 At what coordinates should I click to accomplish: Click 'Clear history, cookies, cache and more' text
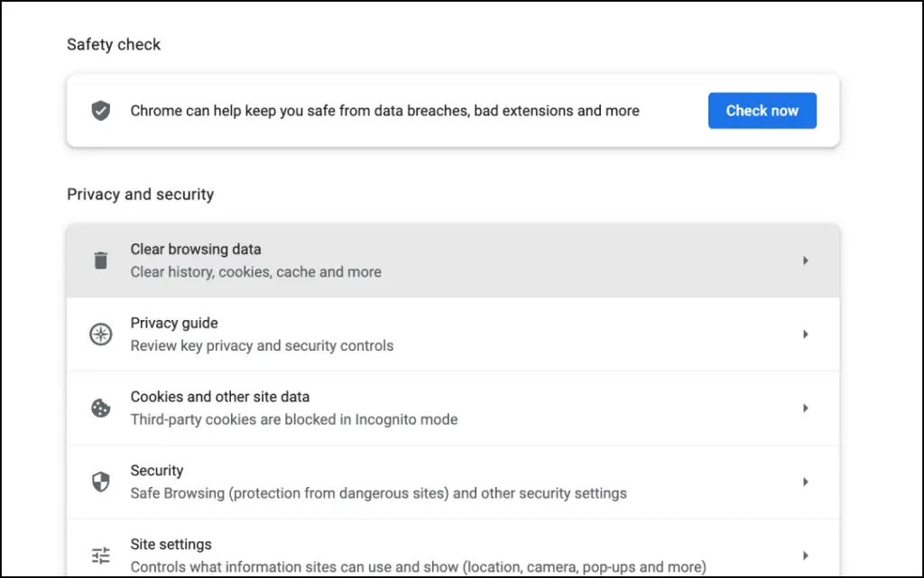tap(255, 272)
